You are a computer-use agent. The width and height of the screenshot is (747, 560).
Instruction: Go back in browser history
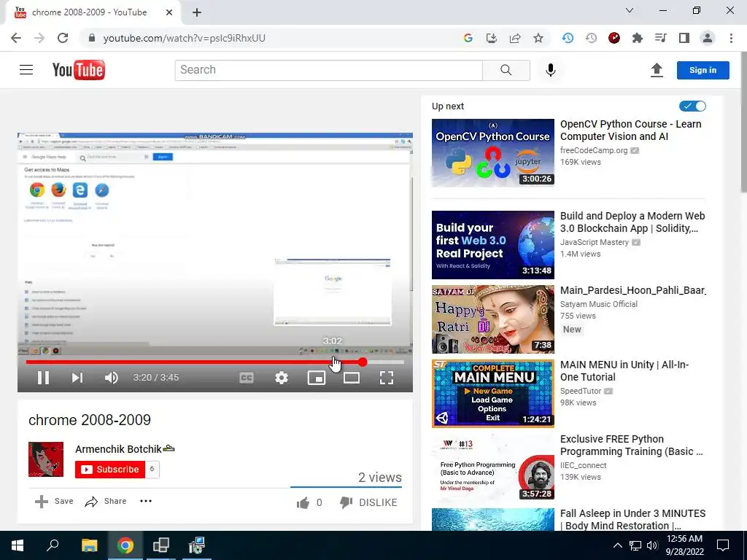pyautogui.click(x=16, y=38)
